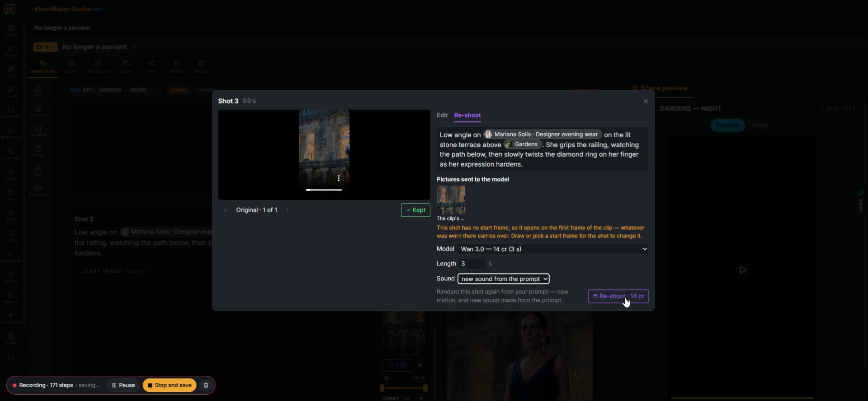The height and width of the screenshot is (401, 868).
Task: Toggle the Kept status button
Action: click(415, 210)
